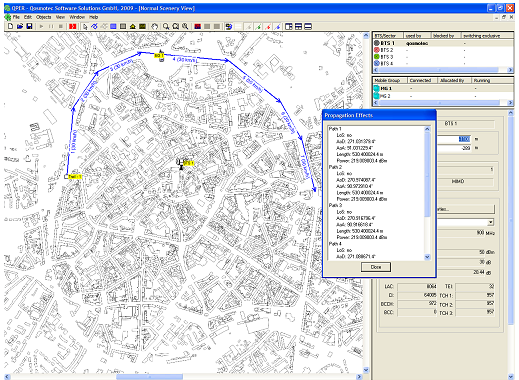The image size is (519, 380).
Task: Click the Pause simulation icon
Action: [51, 26]
